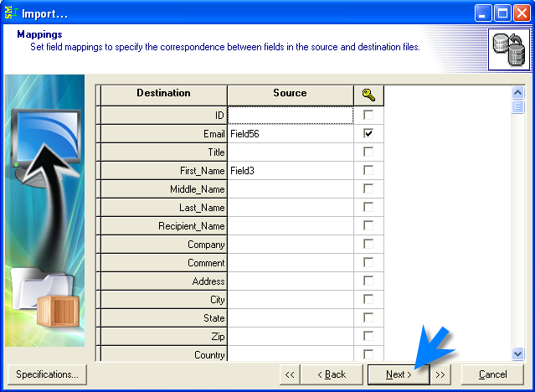535x392 pixels.
Task: Click the Country destination label
Action: pyautogui.click(x=209, y=355)
